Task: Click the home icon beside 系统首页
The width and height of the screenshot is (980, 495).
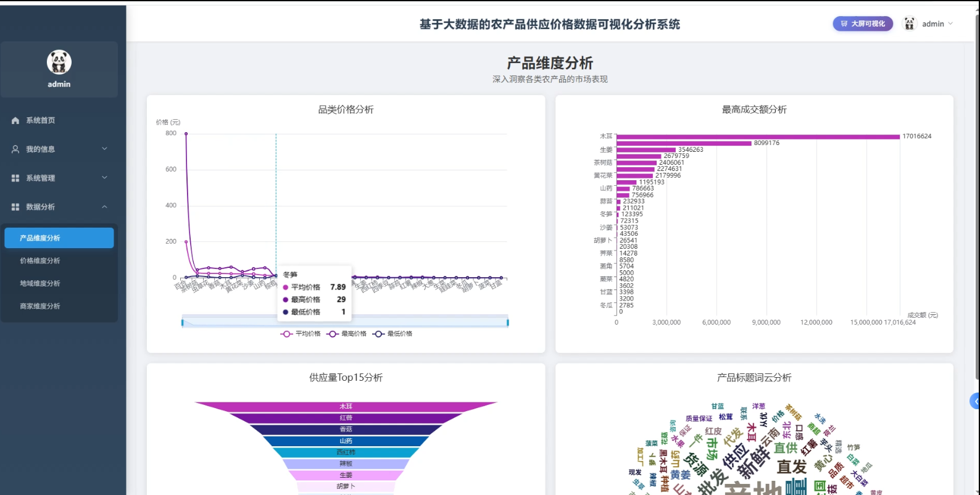Action: point(15,120)
